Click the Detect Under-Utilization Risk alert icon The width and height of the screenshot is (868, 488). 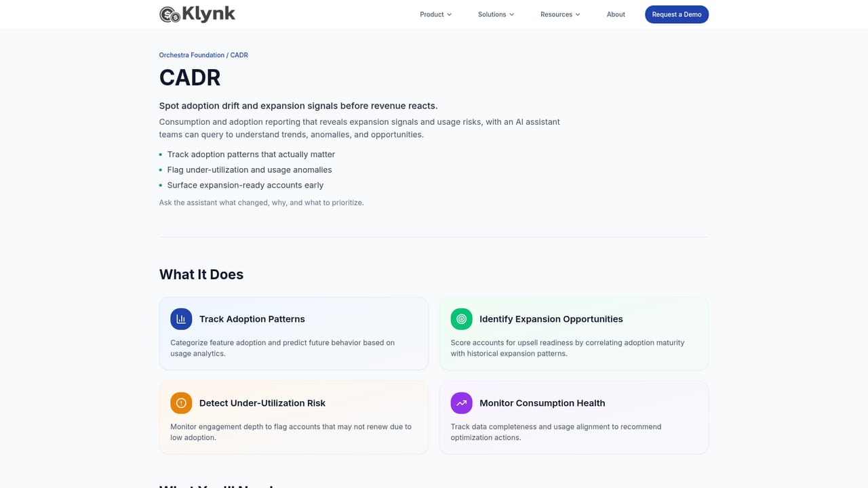[x=181, y=403]
